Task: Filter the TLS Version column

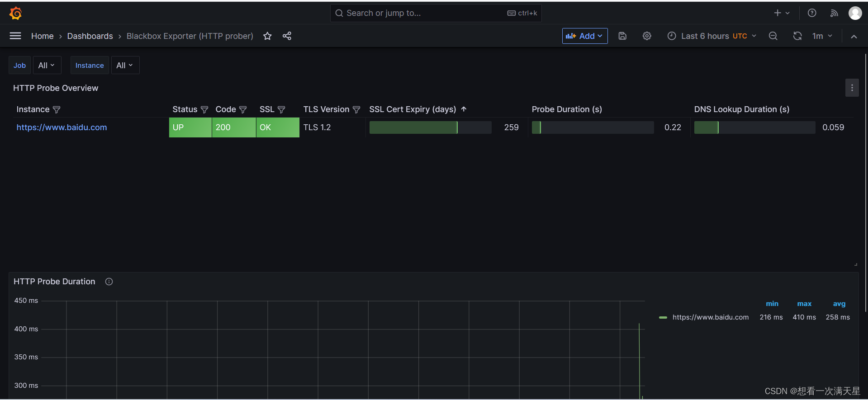Action: coord(356,109)
